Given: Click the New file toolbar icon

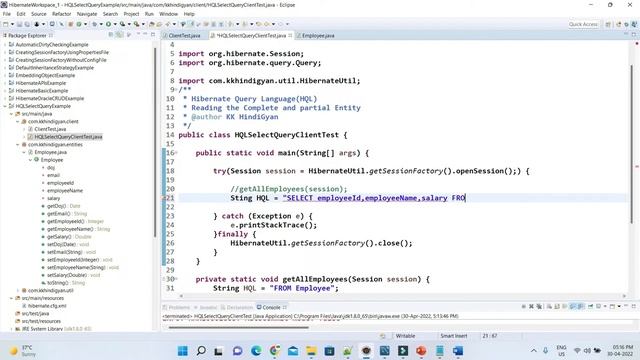Looking at the screenshot, I should pos(6,24).
